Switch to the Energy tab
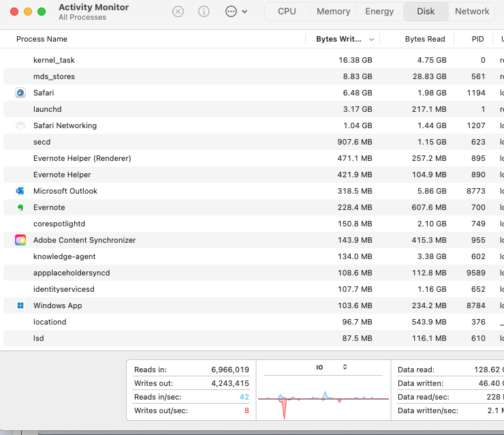The width and height of the screenshot is (504, 435). click(379, 12)
